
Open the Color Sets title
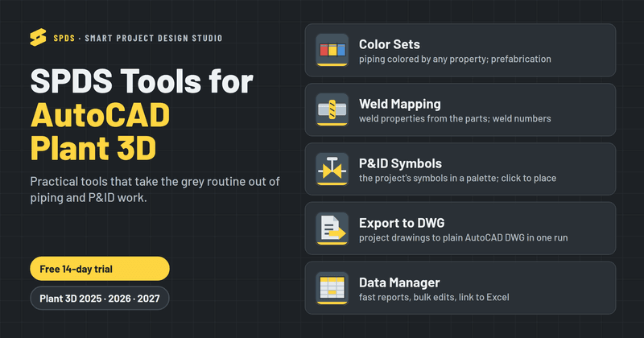[390, 44]
